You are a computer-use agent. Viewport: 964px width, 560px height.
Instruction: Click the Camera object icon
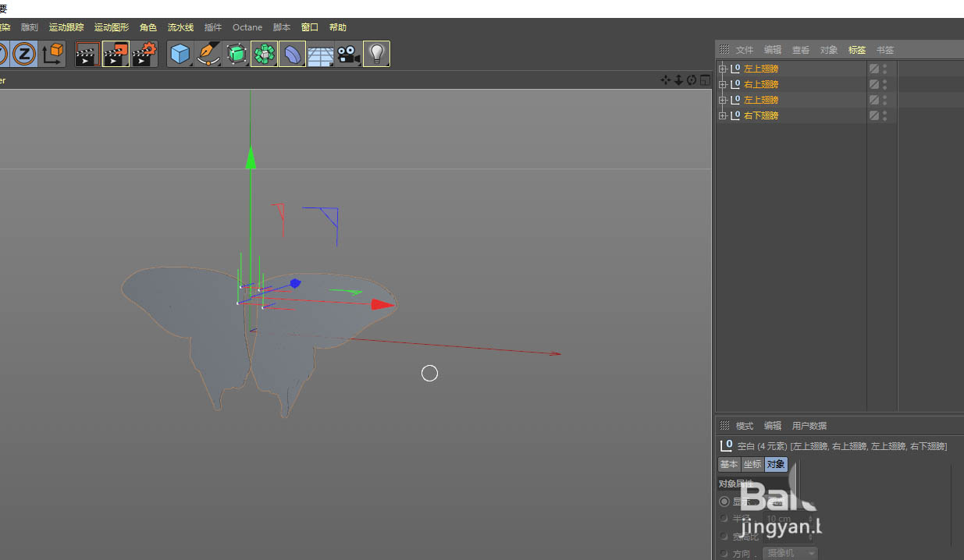point(348,55)
